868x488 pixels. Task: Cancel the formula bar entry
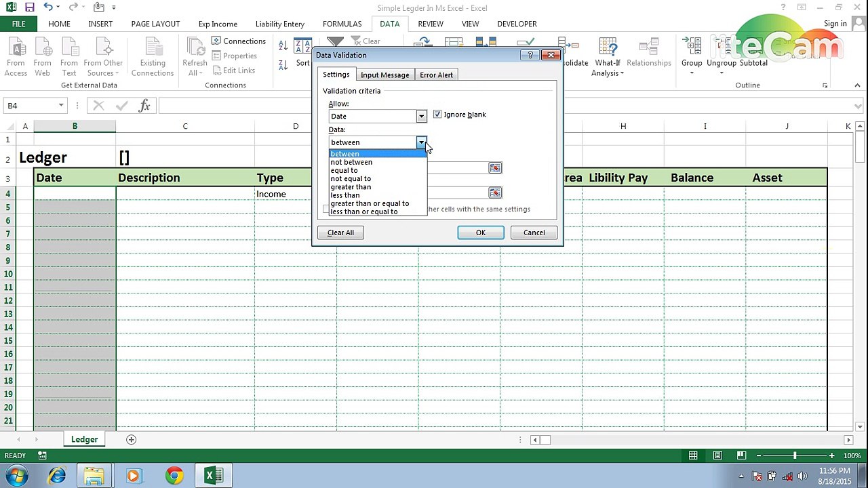pyautogui.click(x=98, y=106)
